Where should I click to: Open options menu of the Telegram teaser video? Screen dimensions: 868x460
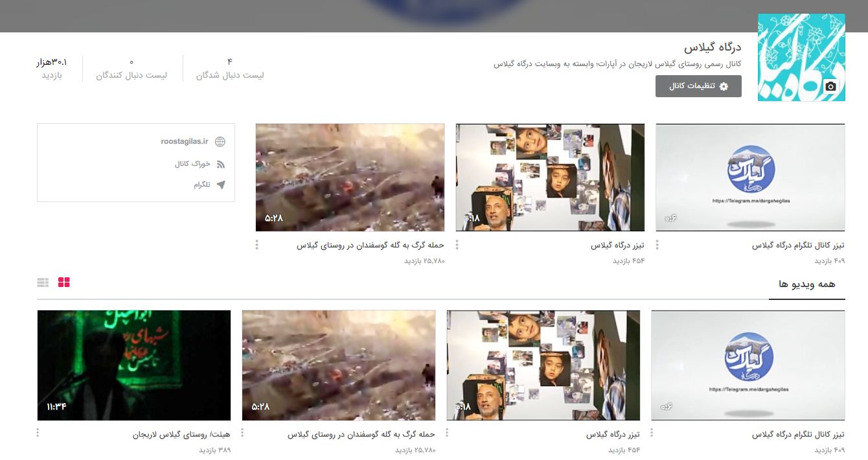point(657,245)
